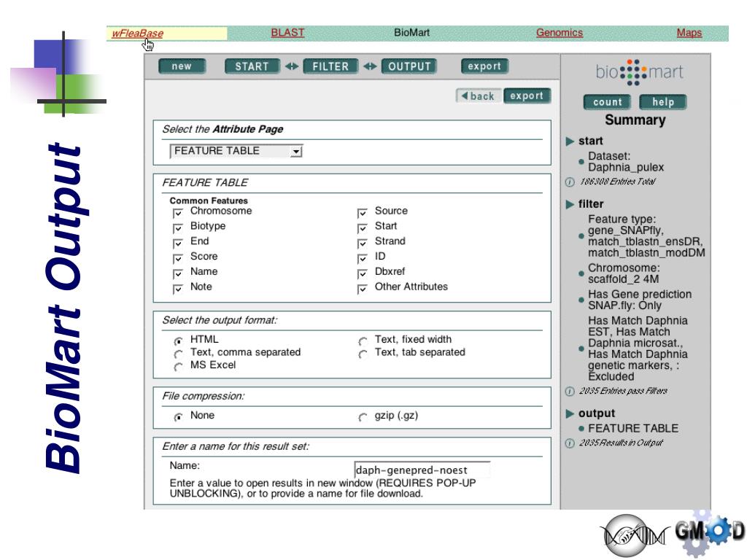Click the Daphnia DNA helix logo

[x=635, y=535]
